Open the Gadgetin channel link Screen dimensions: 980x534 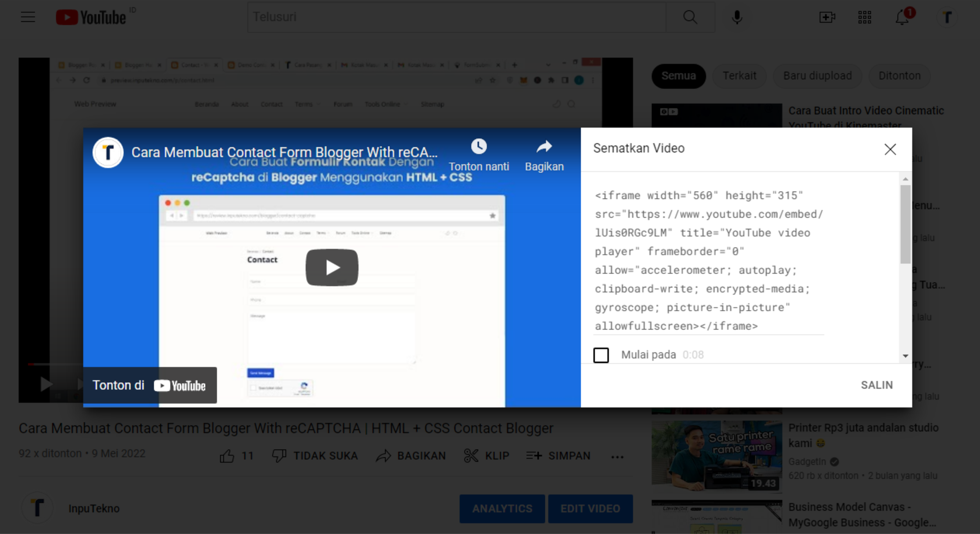[x=807, y=462]
